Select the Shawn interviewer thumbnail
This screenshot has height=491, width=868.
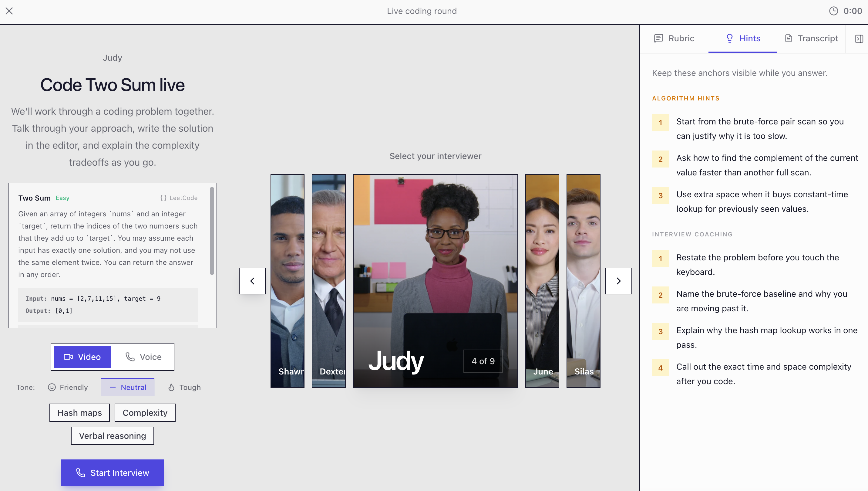point(288,281)
